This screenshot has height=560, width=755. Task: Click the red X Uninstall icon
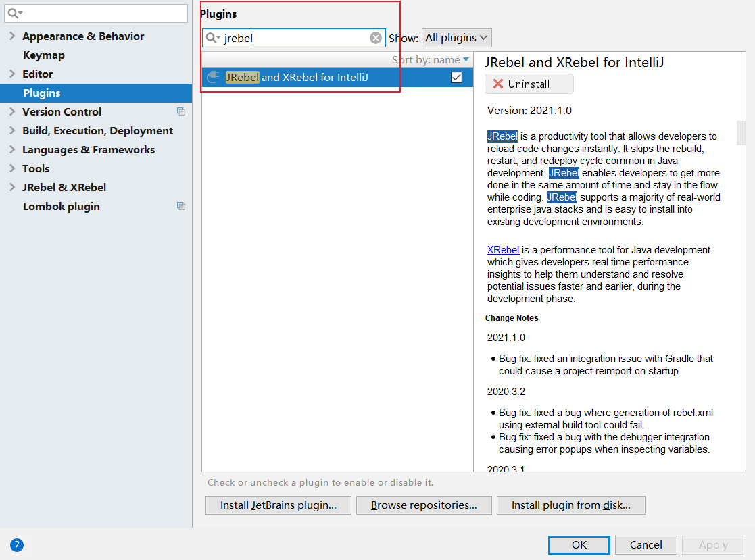click(498, 84)
